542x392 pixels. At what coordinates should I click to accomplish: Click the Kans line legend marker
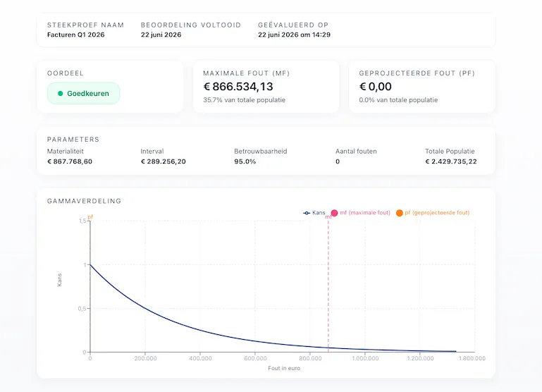307,213
